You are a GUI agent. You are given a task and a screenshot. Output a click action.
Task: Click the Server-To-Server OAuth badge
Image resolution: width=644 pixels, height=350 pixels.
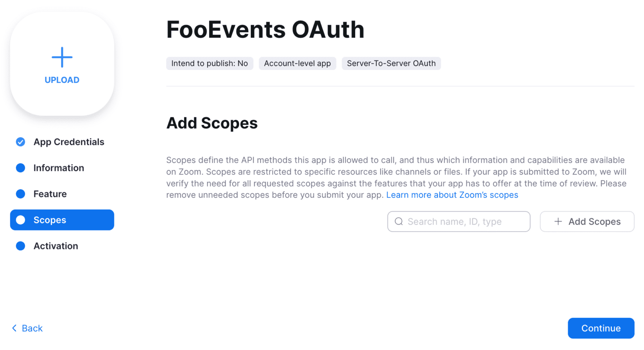pos(391,63)
